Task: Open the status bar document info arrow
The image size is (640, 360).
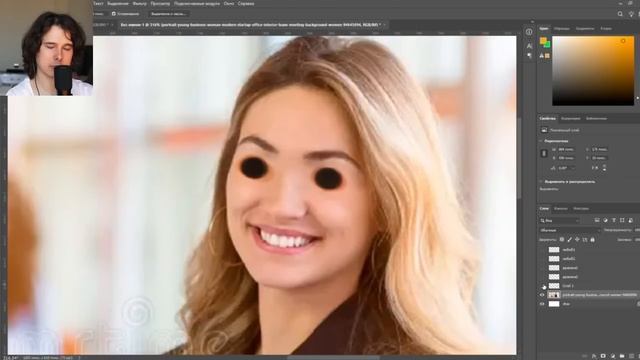Action: pyautogui.click(x=79, y=358)
